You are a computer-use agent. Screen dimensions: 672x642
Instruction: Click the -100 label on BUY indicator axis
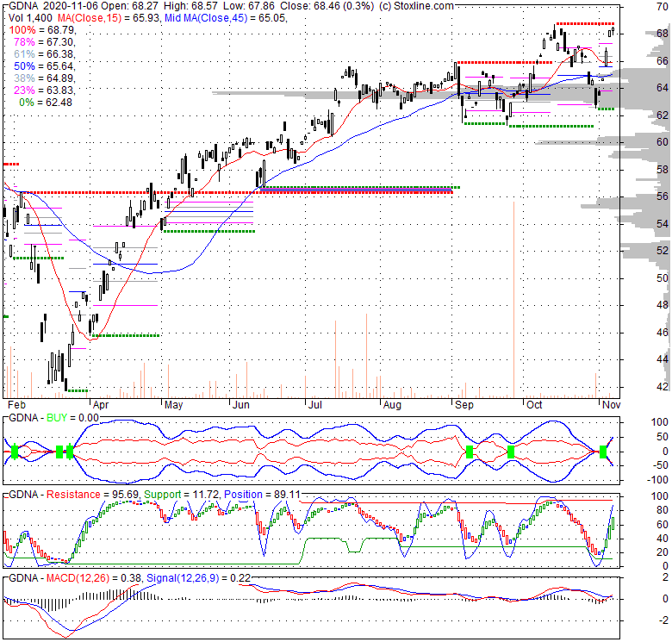[659, 481]
